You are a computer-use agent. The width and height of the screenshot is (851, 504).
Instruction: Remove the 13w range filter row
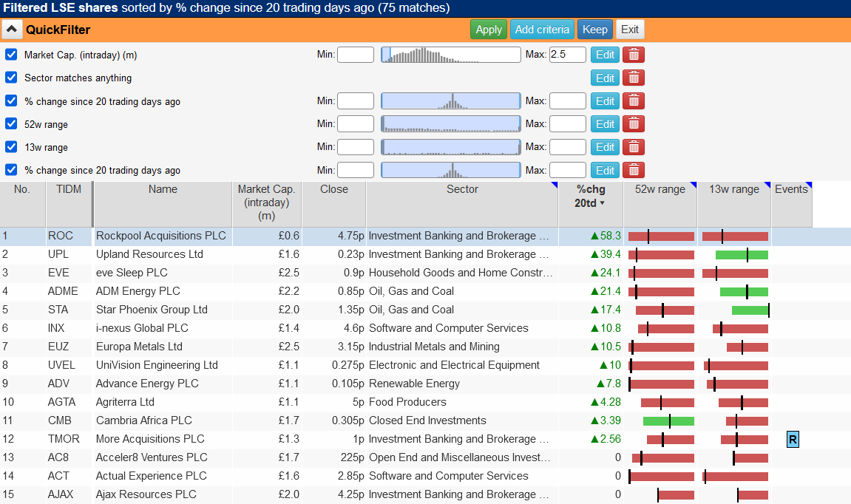coord(634,147)
